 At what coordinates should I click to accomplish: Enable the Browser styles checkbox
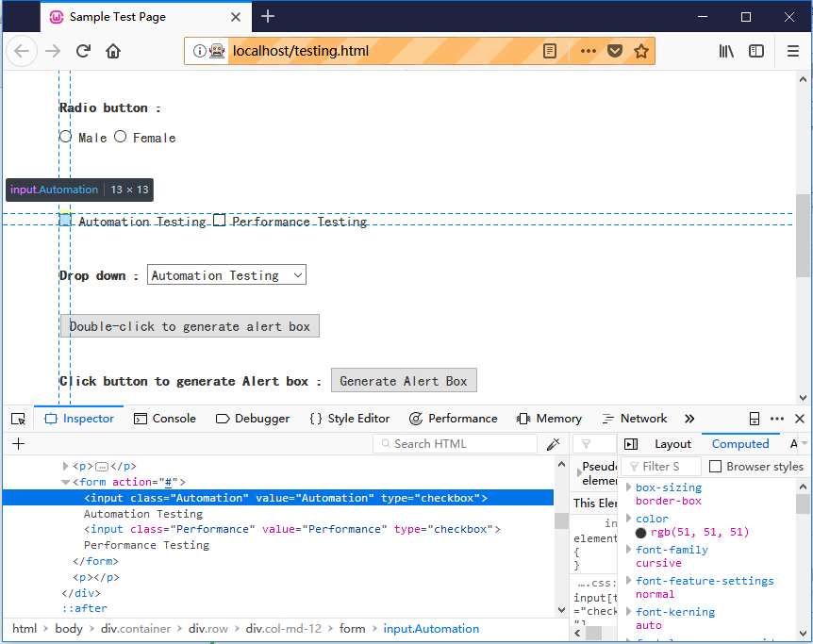716,467
